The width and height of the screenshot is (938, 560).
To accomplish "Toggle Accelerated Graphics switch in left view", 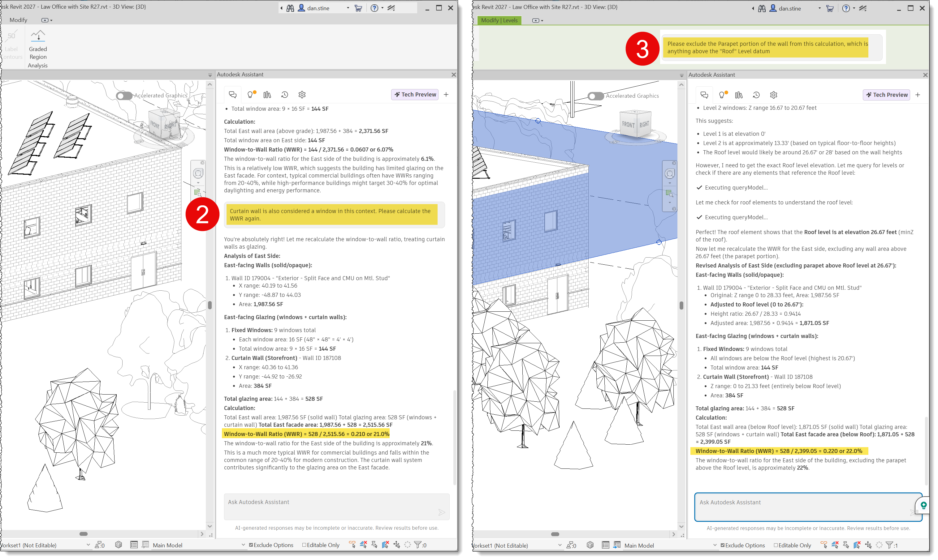I will pos(124,96).
